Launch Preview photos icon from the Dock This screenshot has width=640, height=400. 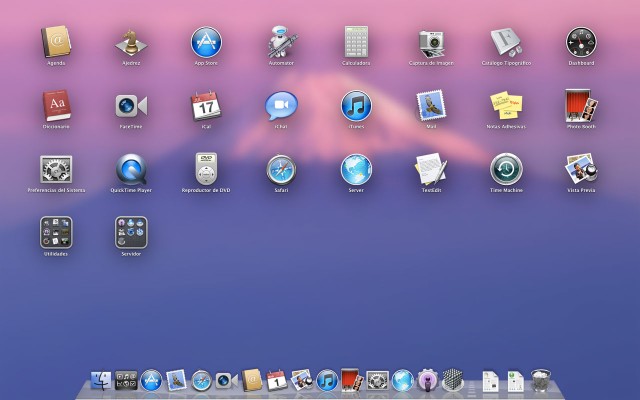(x=302, y=380)
